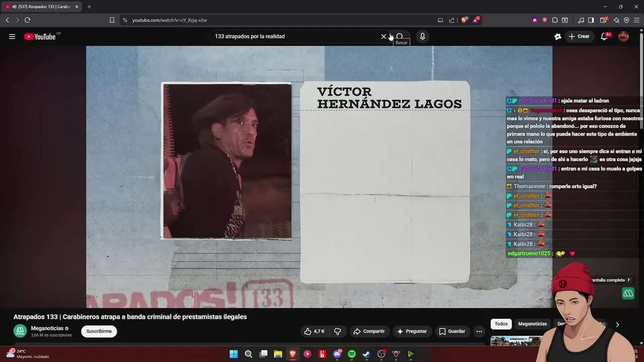Open Discord from the taskbar
644x362 pixels.
tap(337, 354)
